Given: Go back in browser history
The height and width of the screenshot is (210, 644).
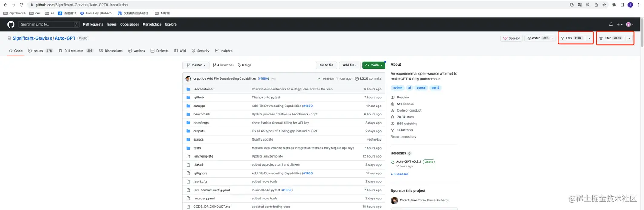Looking at the screenshot, I should [5, 5].
